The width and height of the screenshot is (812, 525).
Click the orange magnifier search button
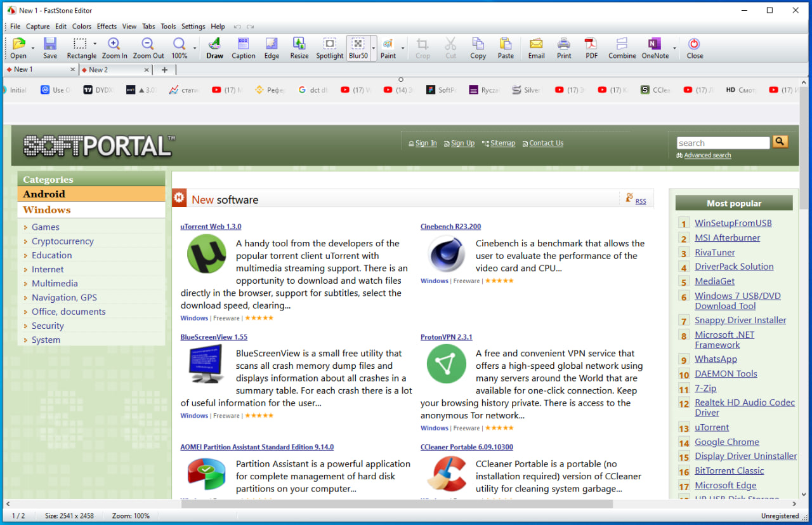780,142
